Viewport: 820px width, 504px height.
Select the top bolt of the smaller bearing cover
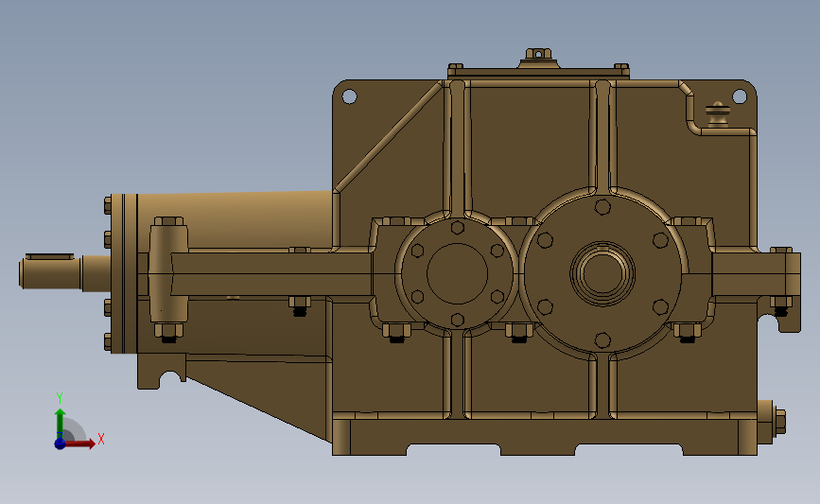click(x=457, y=228)
